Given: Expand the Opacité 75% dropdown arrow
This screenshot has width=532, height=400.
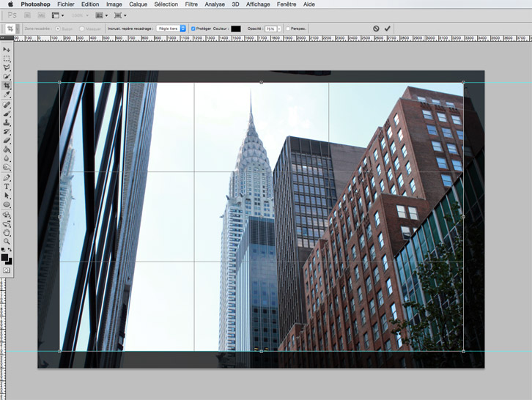Looking at the screenshot, I should 279,29.
